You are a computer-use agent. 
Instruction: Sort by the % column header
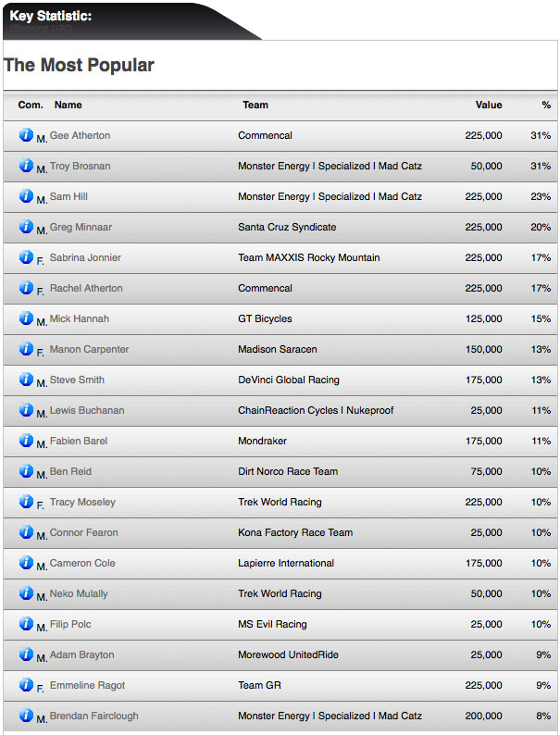click(546, 106)
